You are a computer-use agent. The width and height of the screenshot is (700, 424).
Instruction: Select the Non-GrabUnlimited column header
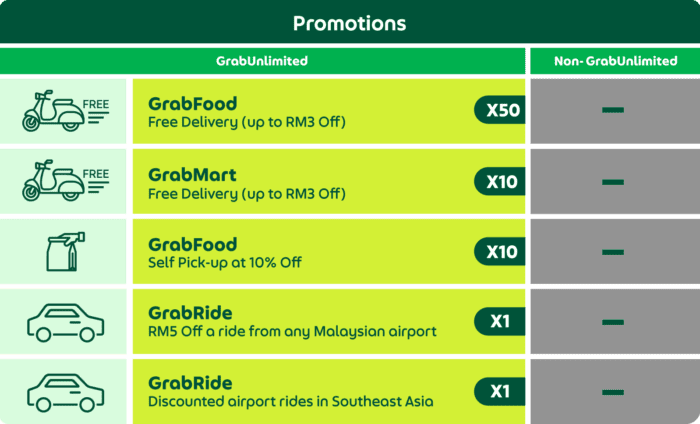coord(615,61)
